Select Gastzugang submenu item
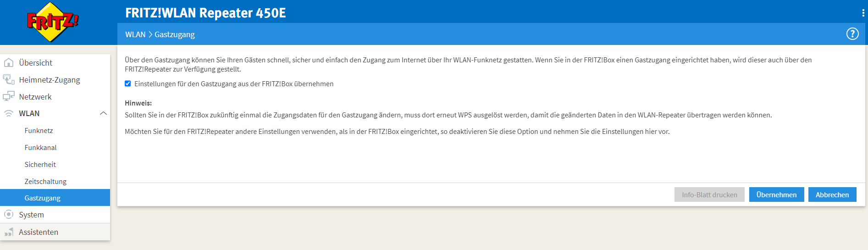 (x=55, y=198)
